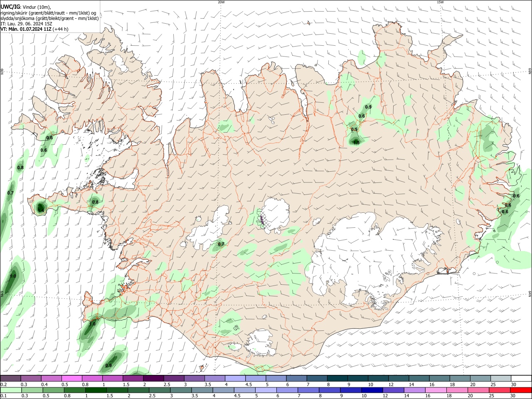The width and height of the screenshot is (532, 399).
Task: Pick the 20 rose-pink rain legend swatch
Action: tap(478, 390)
